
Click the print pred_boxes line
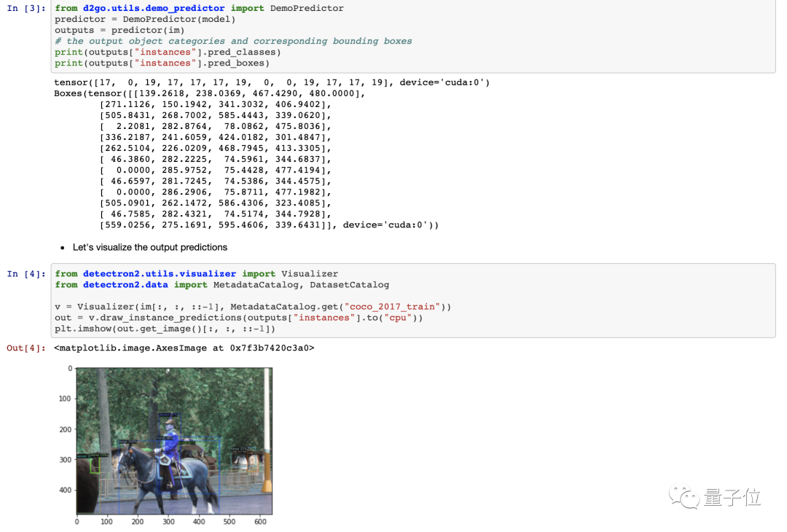coord(162,63)
